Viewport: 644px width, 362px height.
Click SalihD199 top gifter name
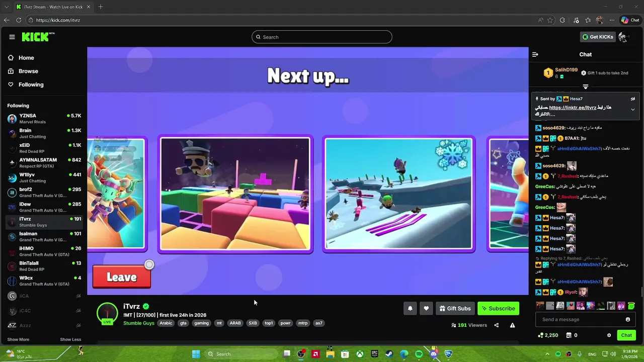pyautogui.click(x=566, y=70)
